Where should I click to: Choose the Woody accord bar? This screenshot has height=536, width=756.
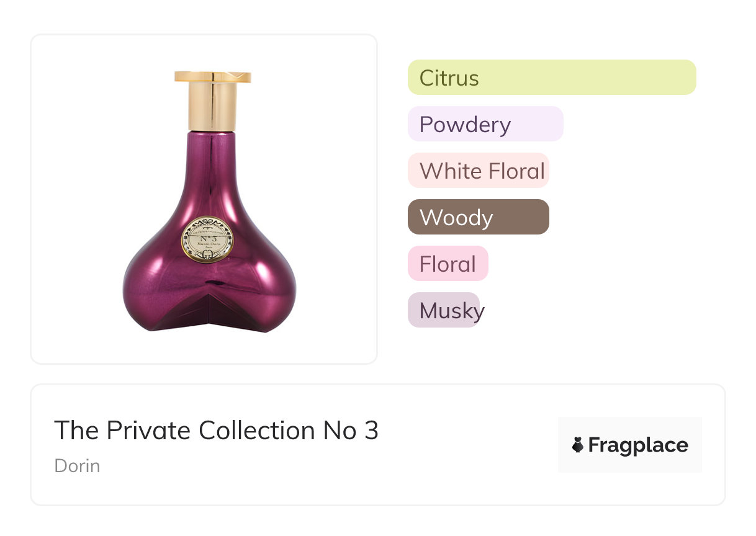(478, 217)
